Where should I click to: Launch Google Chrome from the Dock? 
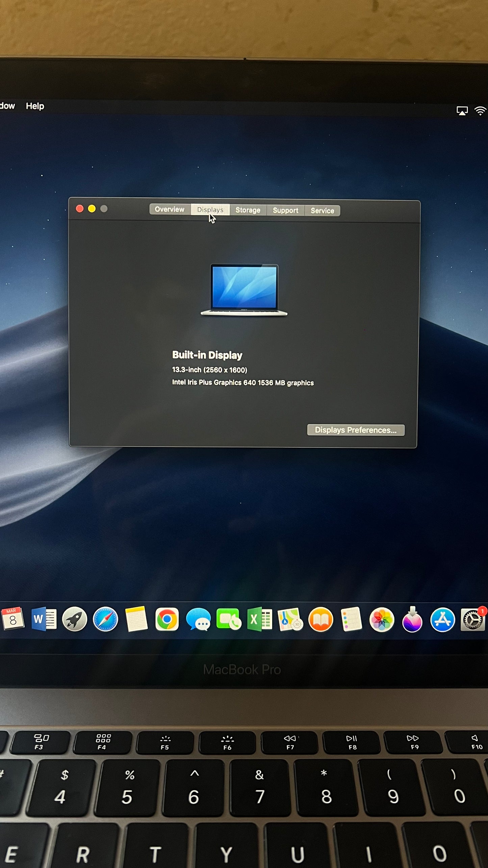tap(167, 619)
